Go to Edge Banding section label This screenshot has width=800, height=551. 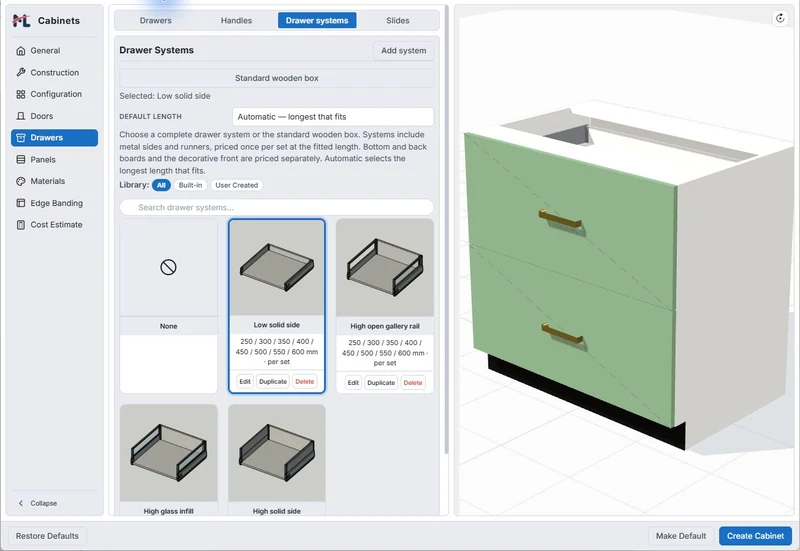[x=57, y=203]
